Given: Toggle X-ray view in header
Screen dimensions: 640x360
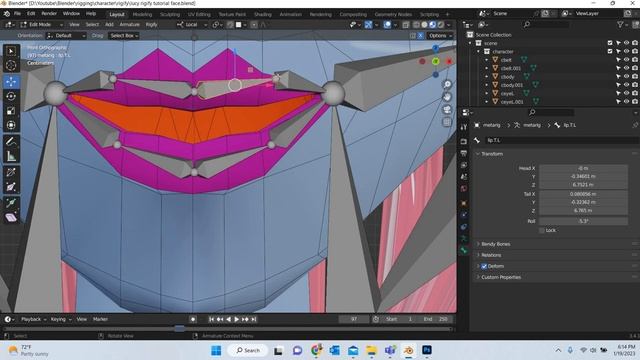Looking at the screenshot, I should click(406, 25).
